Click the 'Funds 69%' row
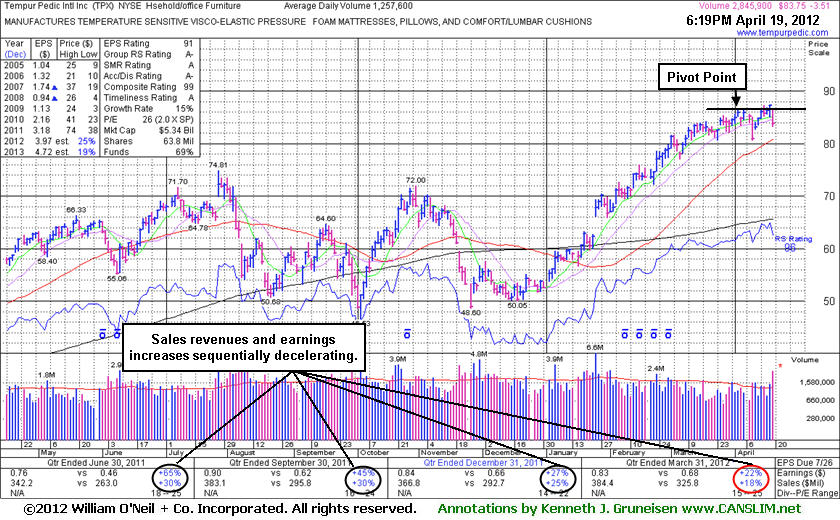Image resolution: width=840 pixels, height=520 pixels. point(148,152)
